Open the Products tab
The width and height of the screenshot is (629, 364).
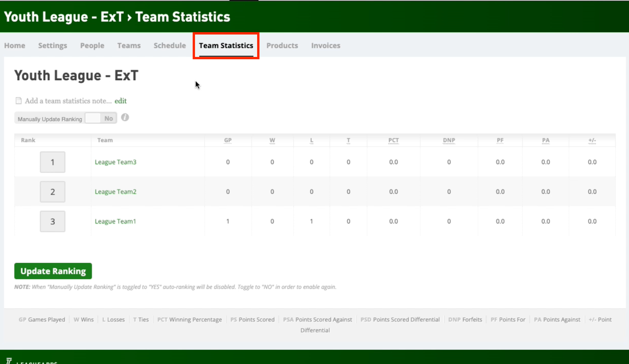pos(282,46)
